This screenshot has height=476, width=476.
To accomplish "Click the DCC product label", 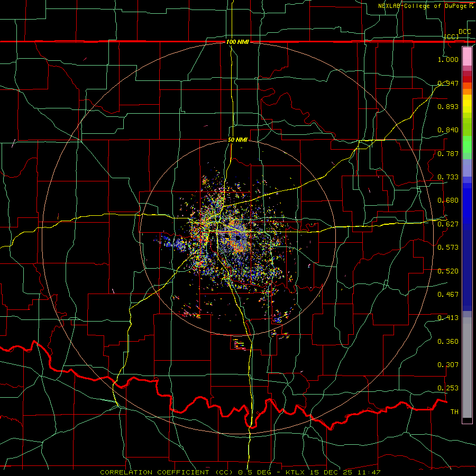I will (x=464, y=32).
